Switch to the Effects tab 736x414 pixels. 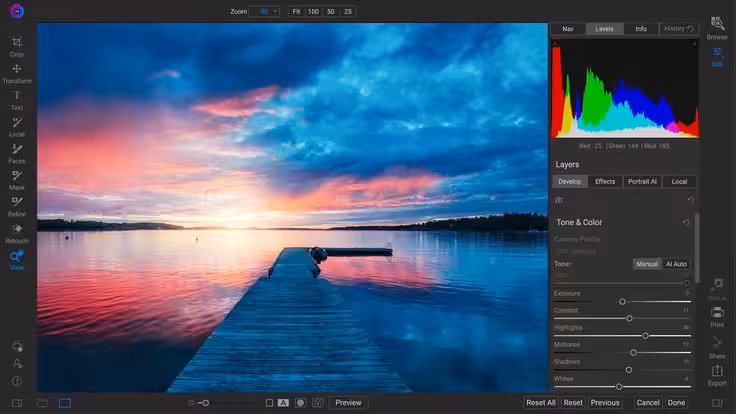[605, 182]
